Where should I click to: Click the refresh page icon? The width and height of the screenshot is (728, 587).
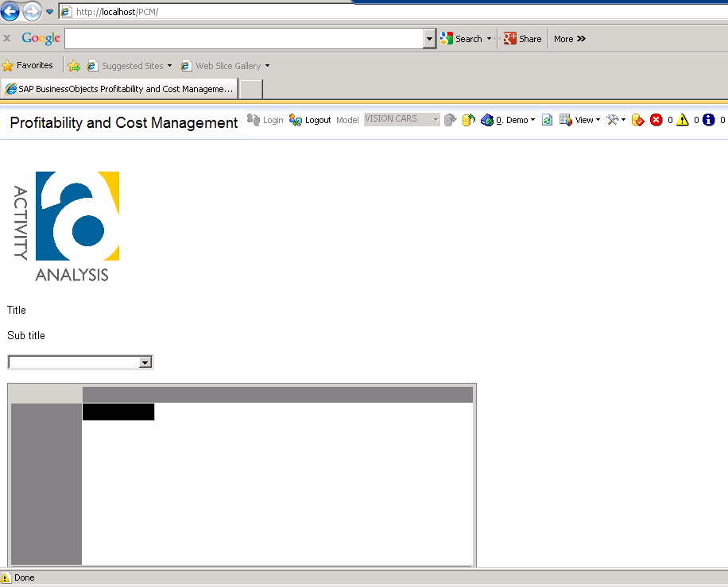(x=548, y=120)
